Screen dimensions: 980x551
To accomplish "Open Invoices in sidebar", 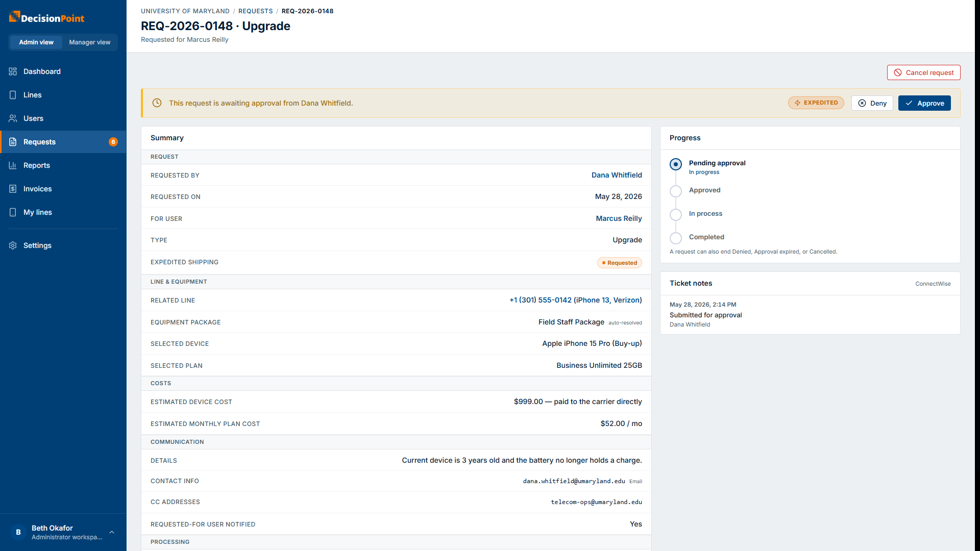I will (63, 189).
